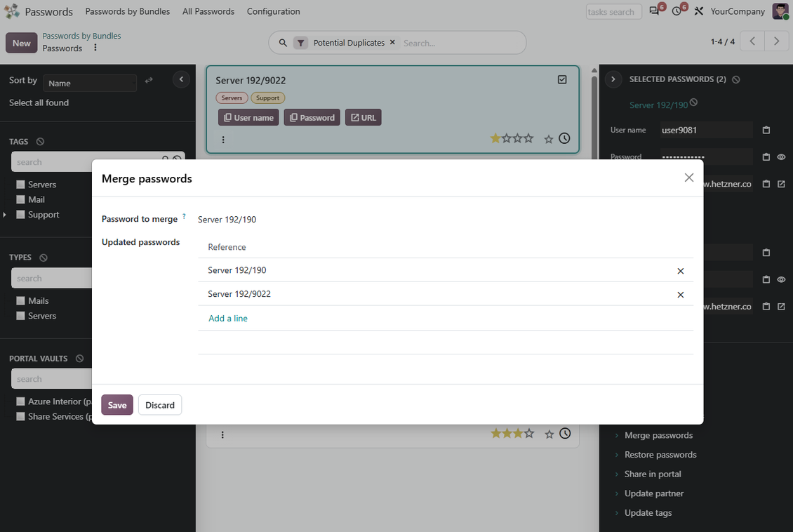Screen dimensions: 793x532
Task: Click the search magnifier icon
Action: click(283, 43)
